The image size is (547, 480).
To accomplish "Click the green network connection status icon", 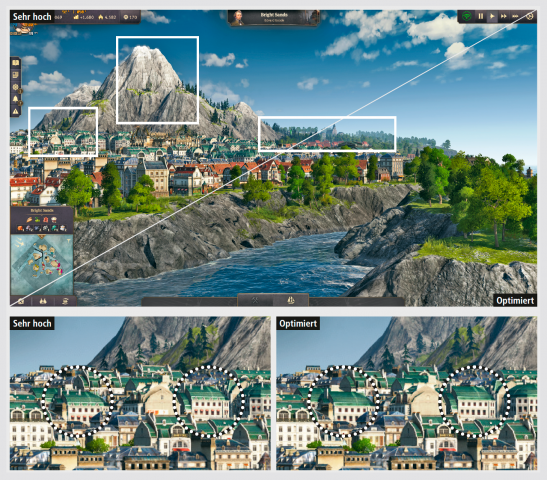I will pyautogui.click(x=466, y=16).
